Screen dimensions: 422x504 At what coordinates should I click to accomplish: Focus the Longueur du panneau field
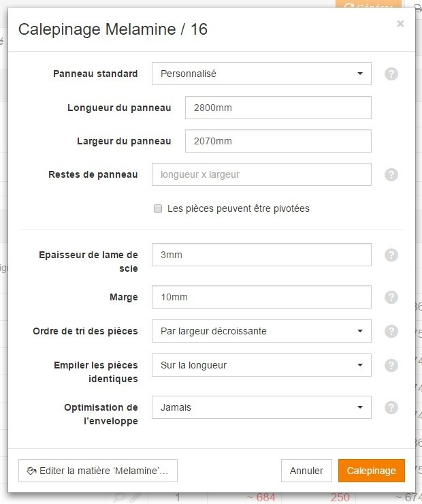[x=278, y=108]
